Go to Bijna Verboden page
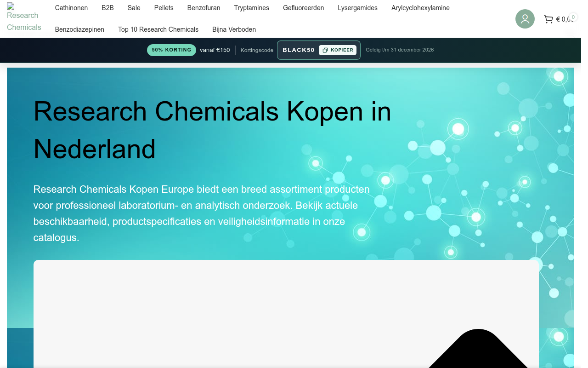The height and width of the screenshot is (368, 588). [234, 29]
